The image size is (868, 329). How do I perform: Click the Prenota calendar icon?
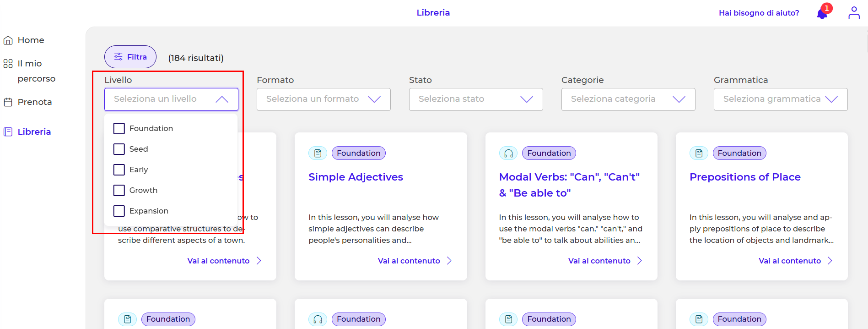point(8,102)
